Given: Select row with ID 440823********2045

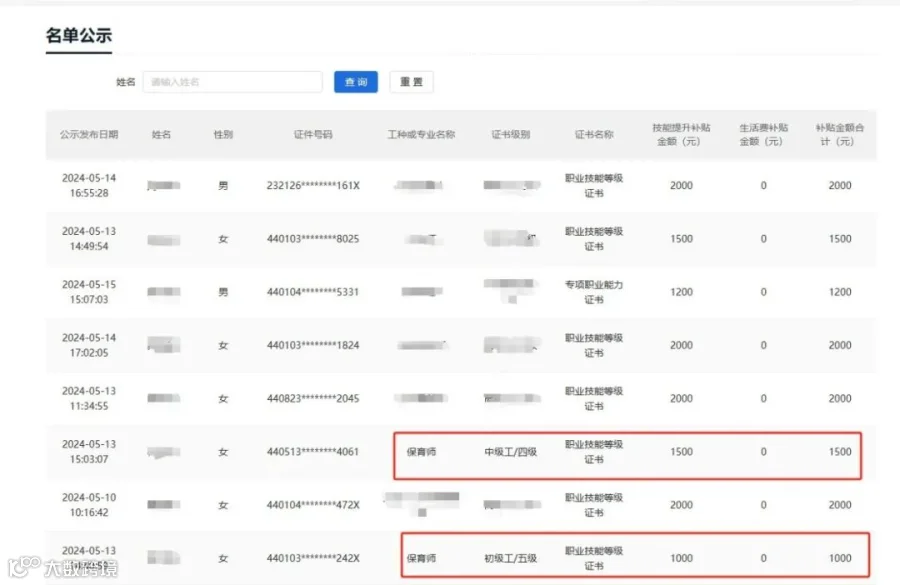Looking at the screenshot, I should (461, 398).
